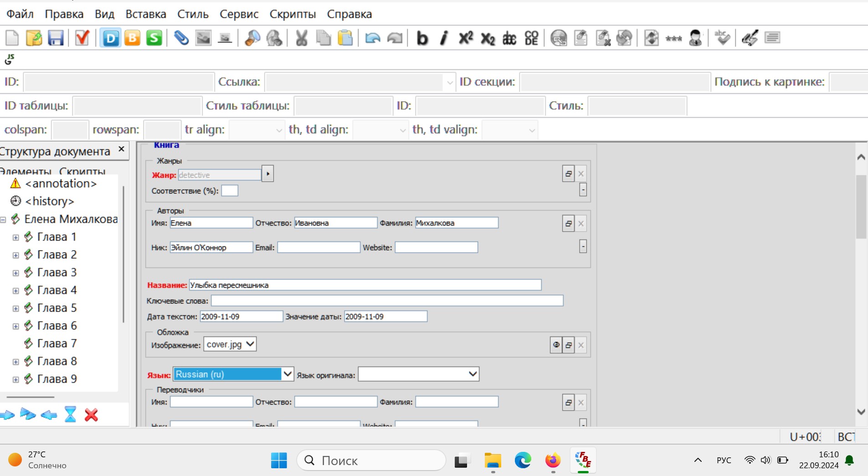Open the Правка menu
The height and width of the screenshot is (476, 868).
pyautogui.click(x=64, y=14)
